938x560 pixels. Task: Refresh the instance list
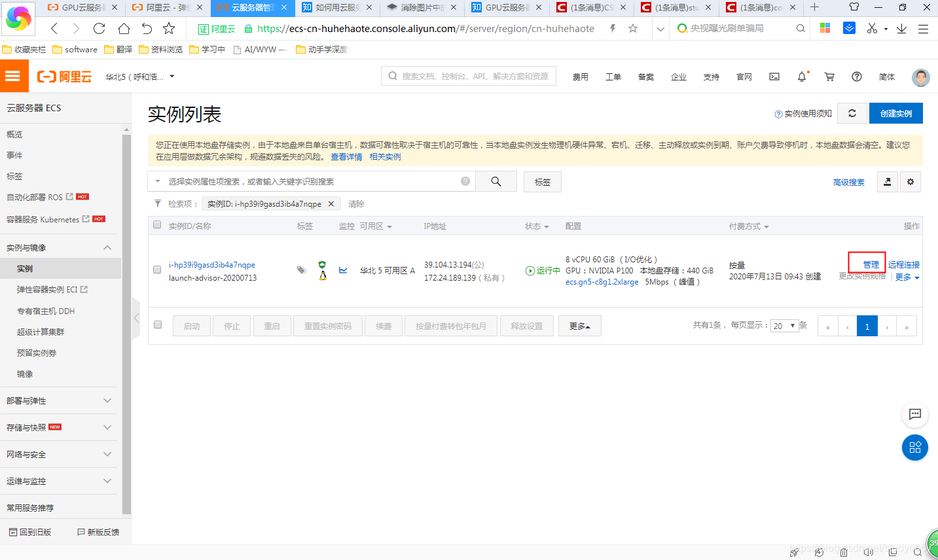pos(852,113)
